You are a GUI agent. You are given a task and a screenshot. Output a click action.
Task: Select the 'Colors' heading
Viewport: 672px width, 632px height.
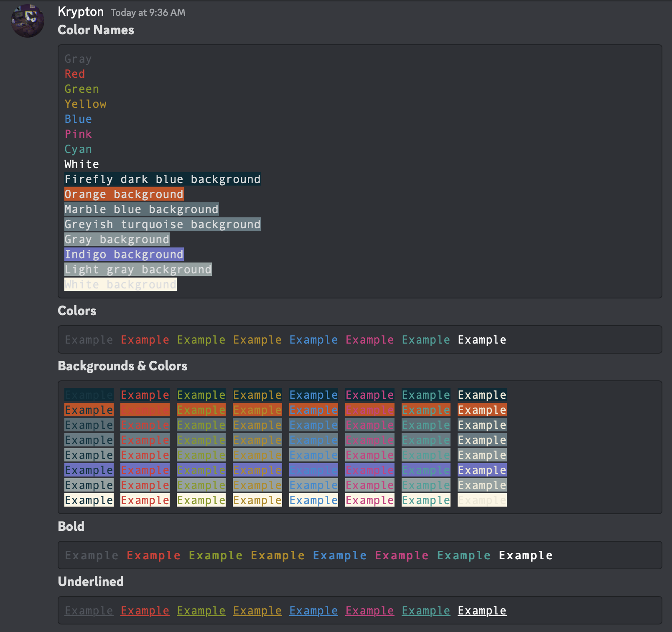(77, 311)
